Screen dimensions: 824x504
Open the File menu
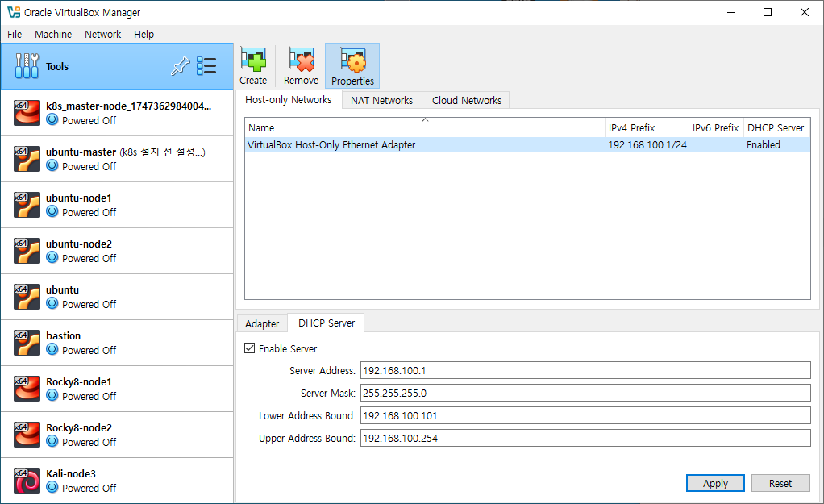pos(15,34)
